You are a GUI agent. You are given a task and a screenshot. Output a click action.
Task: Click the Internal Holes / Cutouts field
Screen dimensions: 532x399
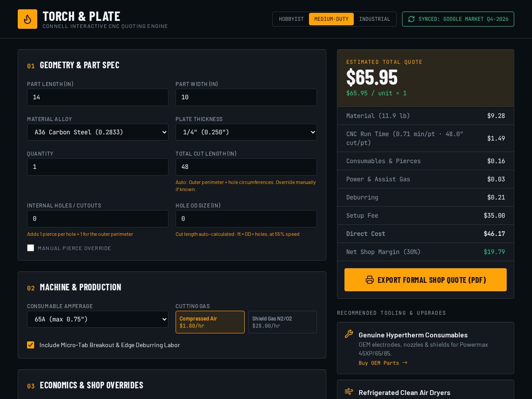click(98, 219)
